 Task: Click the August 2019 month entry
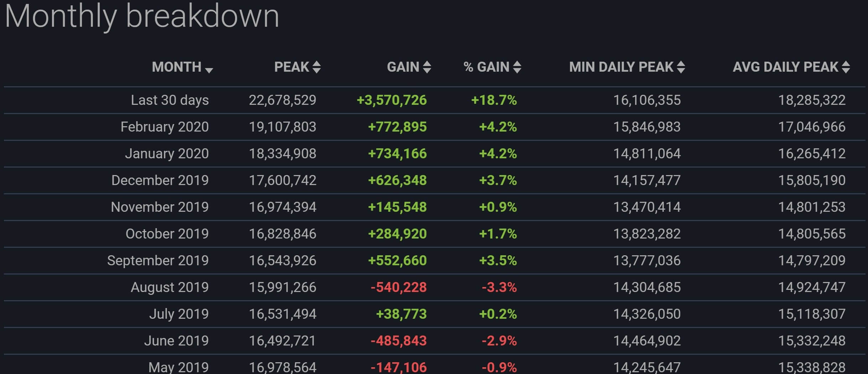pos(170,287)
